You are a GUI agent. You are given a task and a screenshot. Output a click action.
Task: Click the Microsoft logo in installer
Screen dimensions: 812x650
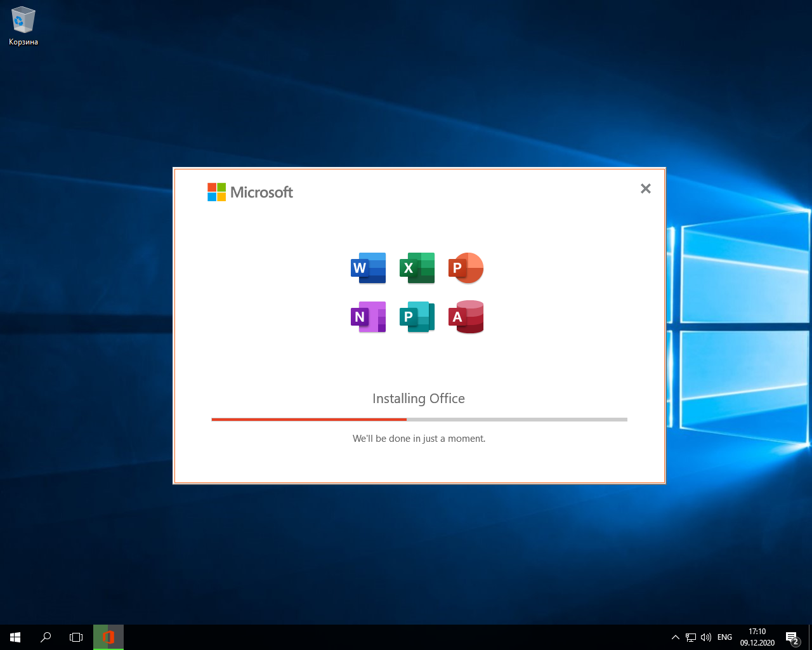coord(250,192)
